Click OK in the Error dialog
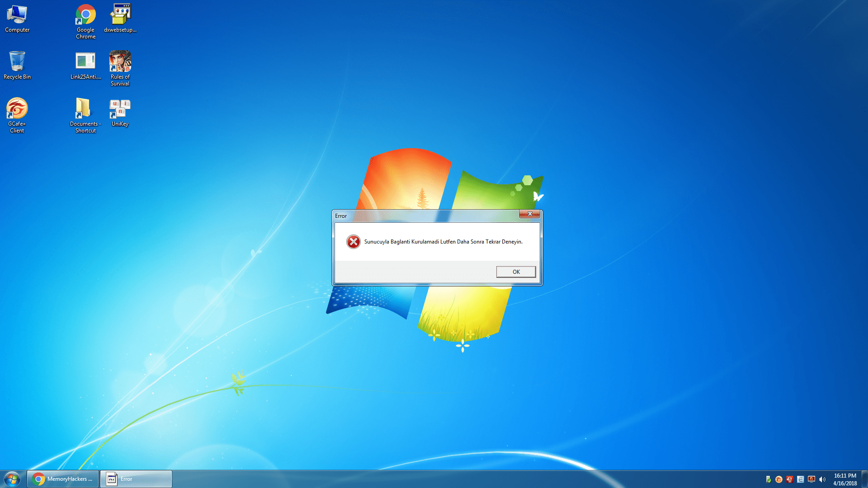The width and height of the screenshot is (868, 488). tap(516, 272)
